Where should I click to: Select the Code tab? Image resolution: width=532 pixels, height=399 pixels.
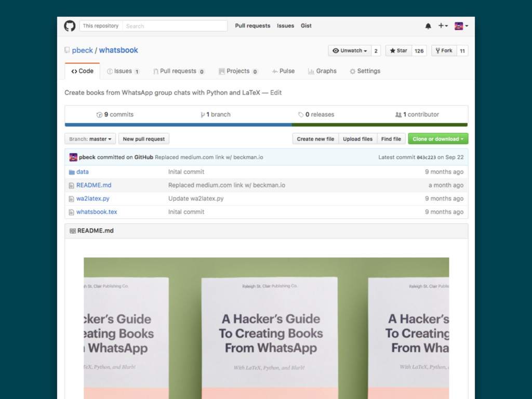(83, 71)
